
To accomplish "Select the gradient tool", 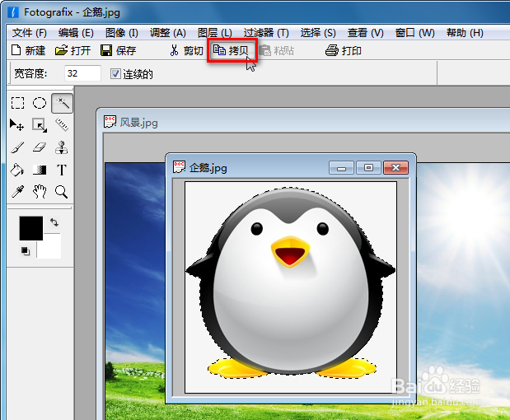I will click(40, 170).
